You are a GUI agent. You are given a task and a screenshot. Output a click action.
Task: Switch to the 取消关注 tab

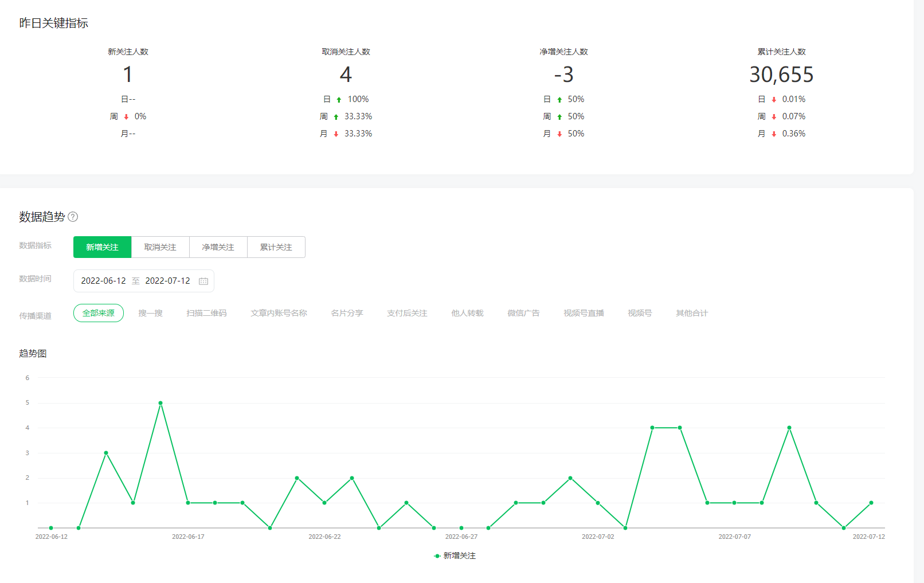click(160, 247)
